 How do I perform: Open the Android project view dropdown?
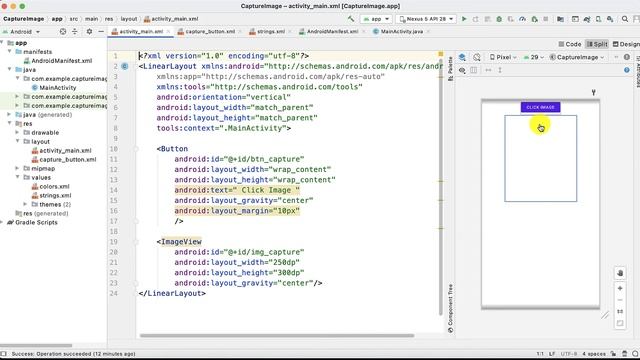point(21,31)
